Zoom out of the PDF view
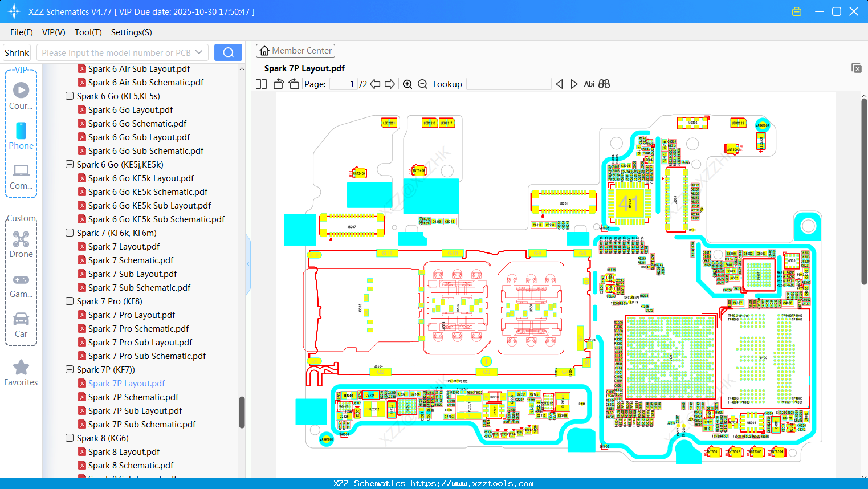 422,84
